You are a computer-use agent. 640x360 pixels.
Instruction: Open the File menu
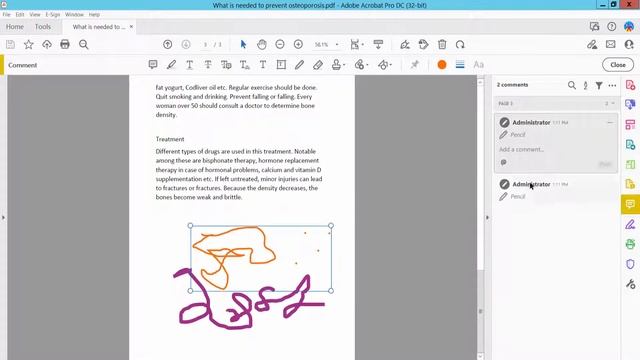coord(6,14)
